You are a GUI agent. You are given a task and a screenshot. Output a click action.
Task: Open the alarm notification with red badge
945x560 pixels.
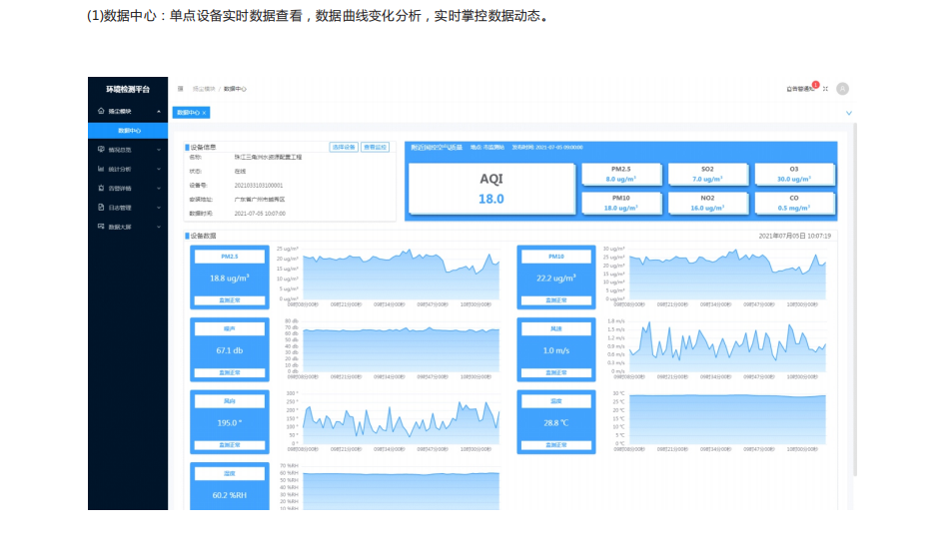point(802,88)
